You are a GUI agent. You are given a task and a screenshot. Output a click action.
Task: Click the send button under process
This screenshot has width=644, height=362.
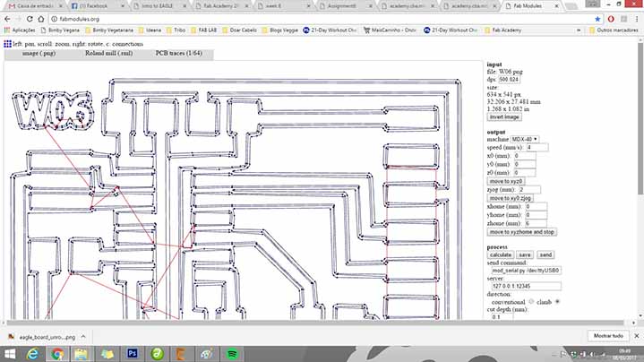coord(545,254)
